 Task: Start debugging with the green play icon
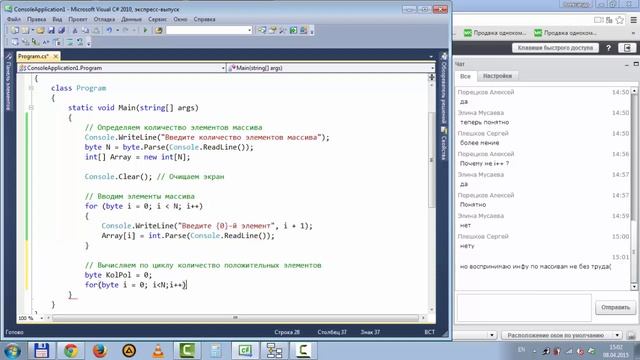coord(145,30)
